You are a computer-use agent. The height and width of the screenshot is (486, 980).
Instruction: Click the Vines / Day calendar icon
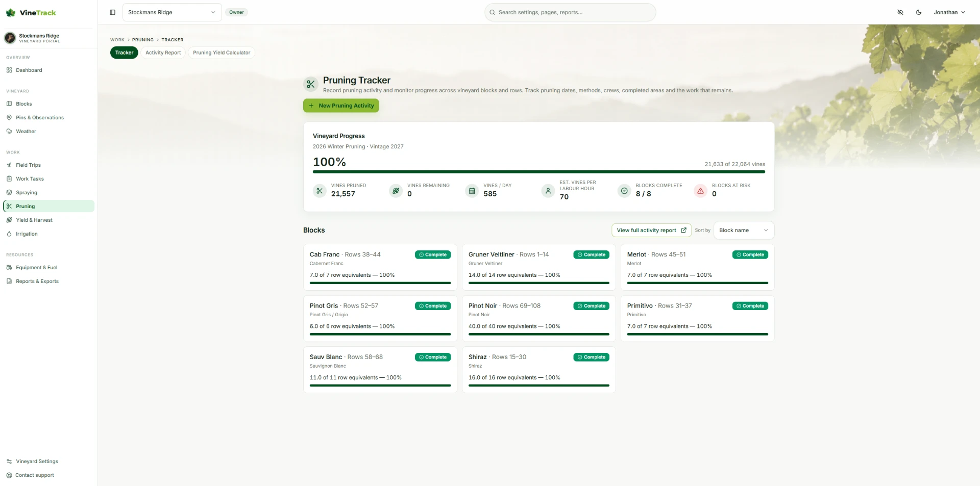[x=472, y=191]
